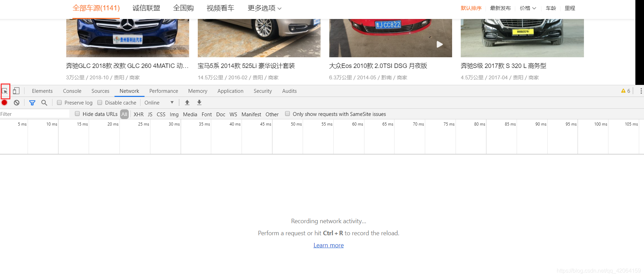The image size is (644, 277).
Task: Clear the network log icon
Action: coord(17,102)
